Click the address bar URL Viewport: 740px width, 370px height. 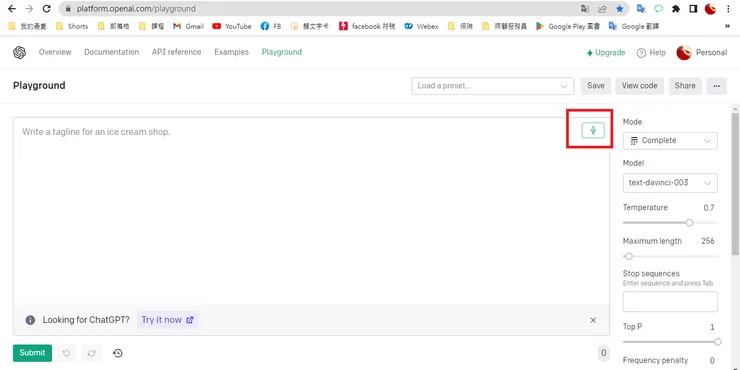click(x=136, y=8)
